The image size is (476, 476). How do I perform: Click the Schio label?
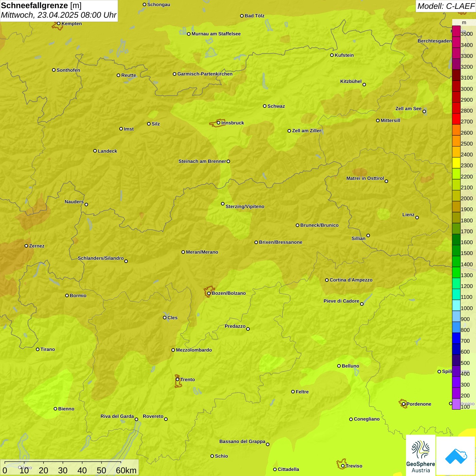[x=221, y=456]
